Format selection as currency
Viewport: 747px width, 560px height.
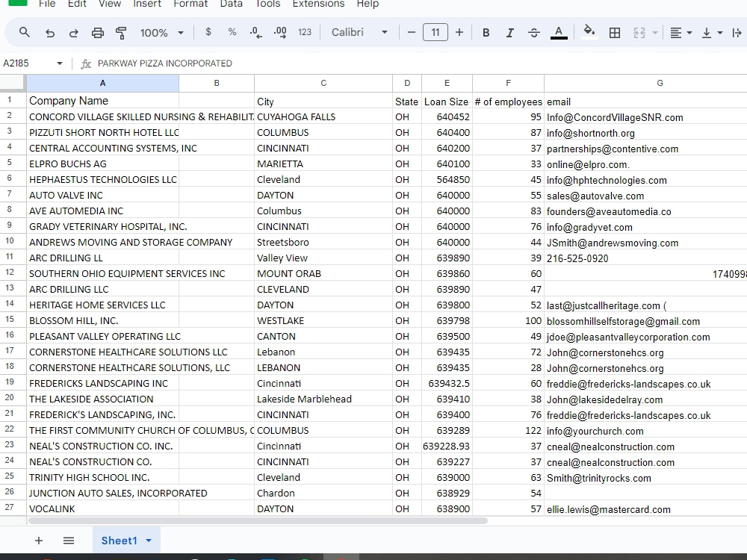pos(208,32)
